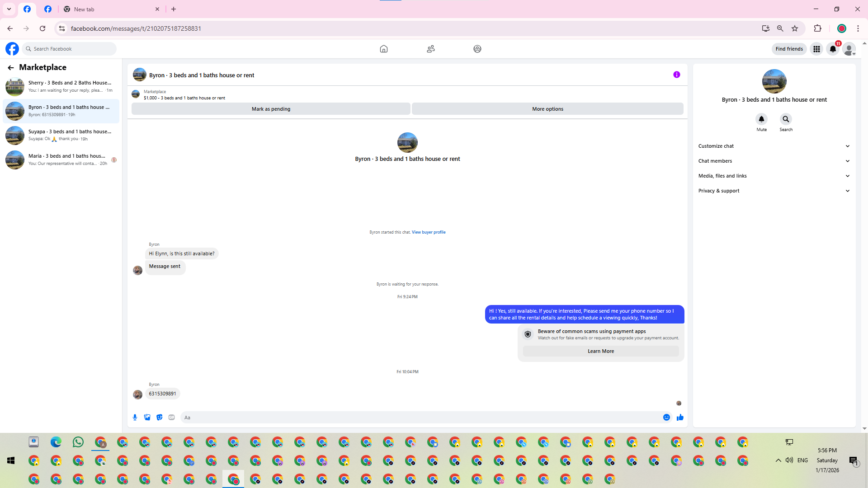Attach a photo using the image icon
Viewport: 868px width, 488px height.
coord(147,418)
